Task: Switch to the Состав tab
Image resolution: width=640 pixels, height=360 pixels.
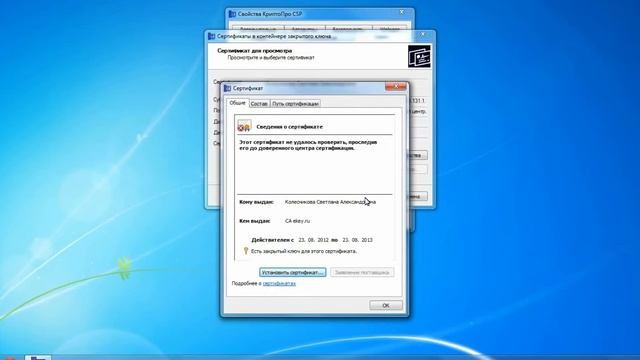Action: click(259, 104)
